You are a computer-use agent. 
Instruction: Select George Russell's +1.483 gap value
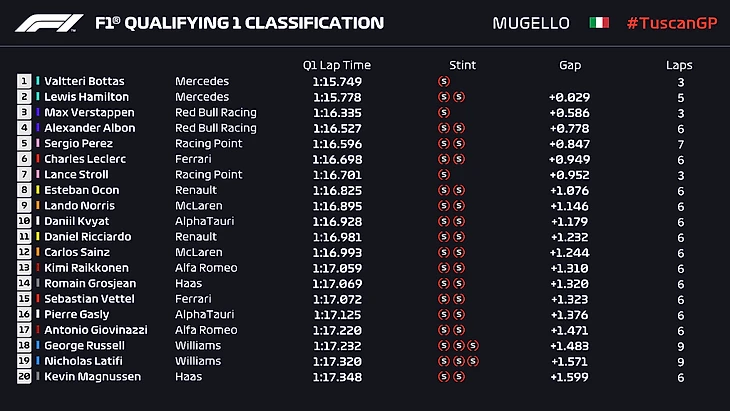[569, 346]
